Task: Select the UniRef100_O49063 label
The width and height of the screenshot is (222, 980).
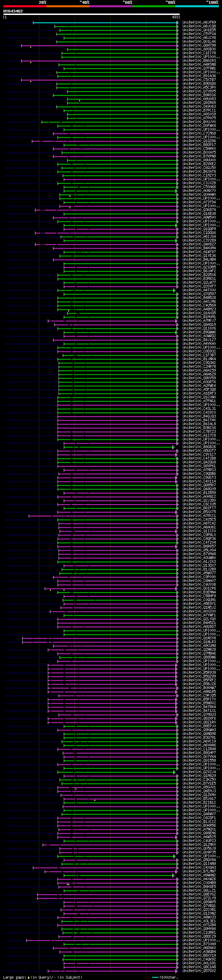Action: [199, 106]
